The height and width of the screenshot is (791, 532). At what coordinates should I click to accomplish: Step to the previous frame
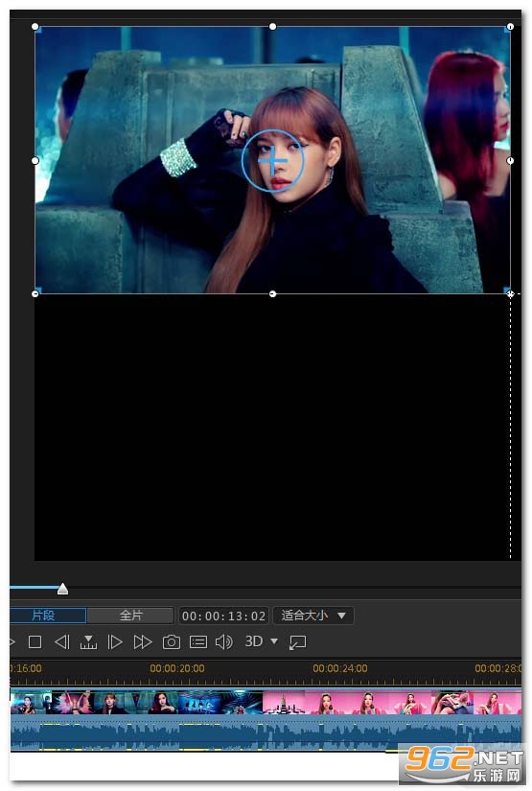coord(62,641)
